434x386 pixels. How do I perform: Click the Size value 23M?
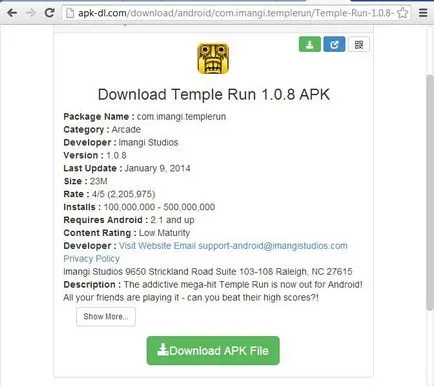[x=98, y=181]
